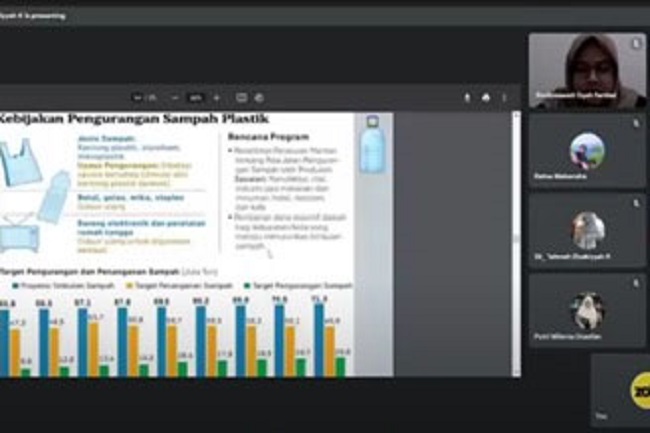
Task: Click the PDF viewer vertical scrollbar
Action: click(516, 240)
